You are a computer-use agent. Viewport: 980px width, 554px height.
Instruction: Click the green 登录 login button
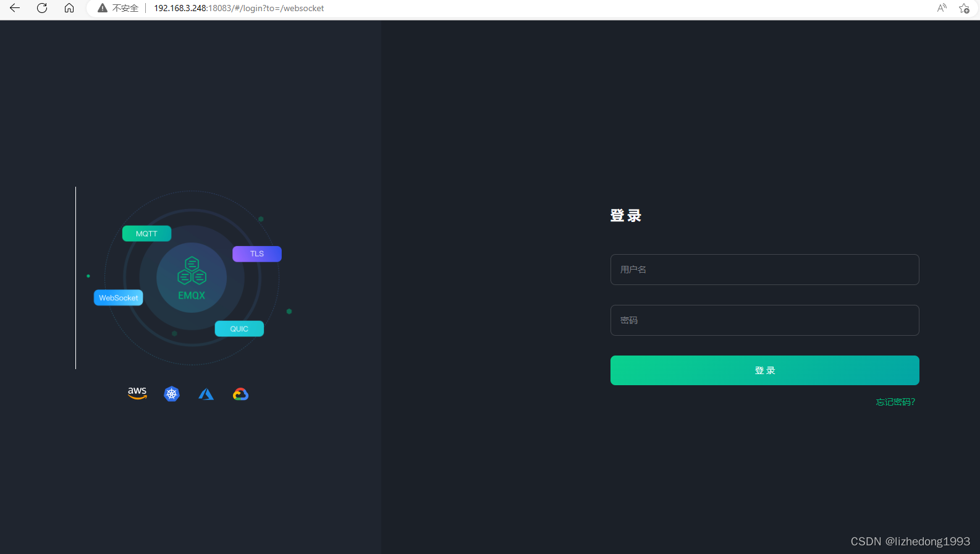(x=764, y=370)
